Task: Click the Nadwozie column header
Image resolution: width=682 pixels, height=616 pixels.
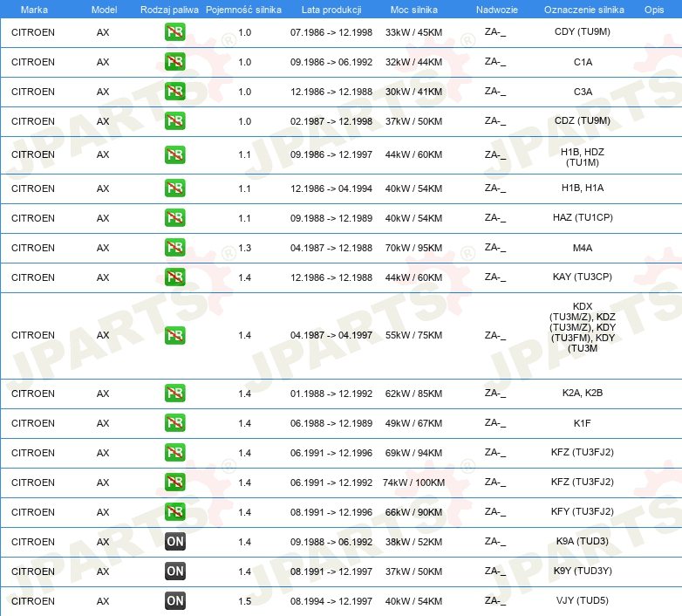Action: pos(497,10)
